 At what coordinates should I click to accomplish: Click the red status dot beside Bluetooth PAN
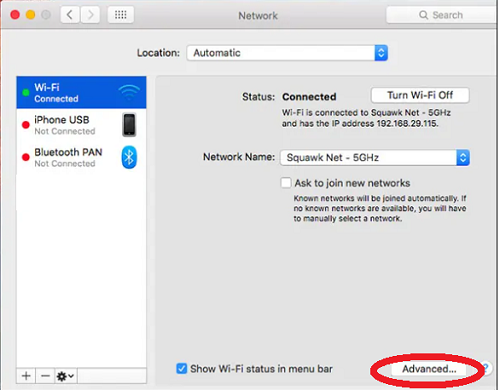26,157
